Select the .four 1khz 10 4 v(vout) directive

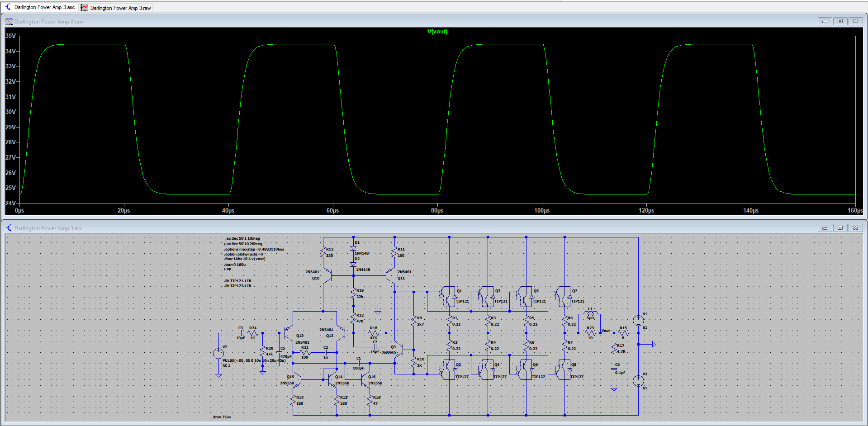click(245, 259)
